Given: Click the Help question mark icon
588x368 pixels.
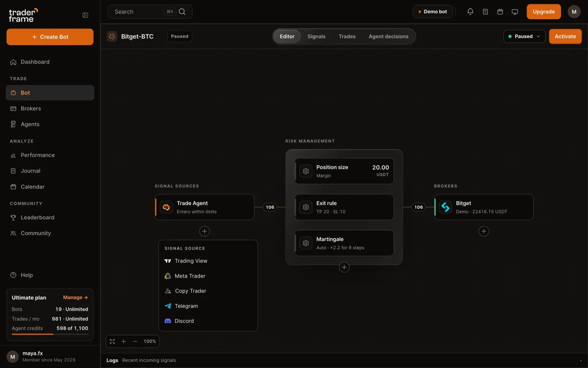Looking at the screenshot, I should point(13,275).
